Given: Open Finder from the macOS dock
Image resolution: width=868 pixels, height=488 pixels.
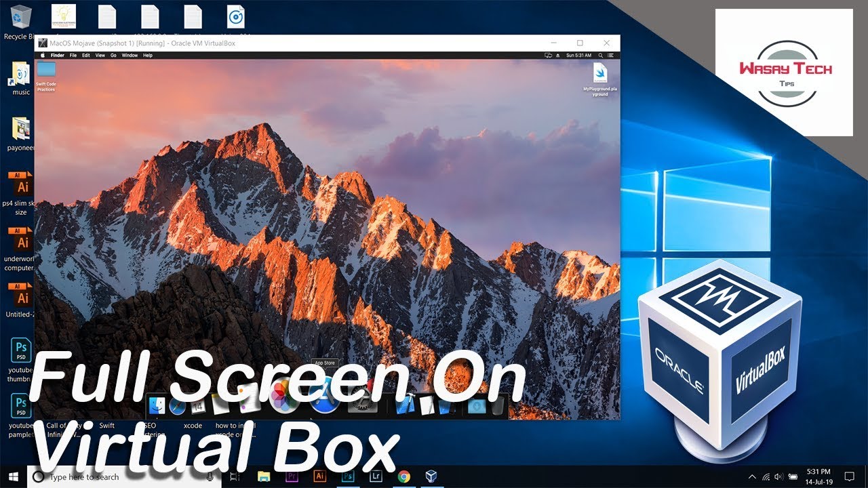Looking at the screenshot, I should 157,405.
